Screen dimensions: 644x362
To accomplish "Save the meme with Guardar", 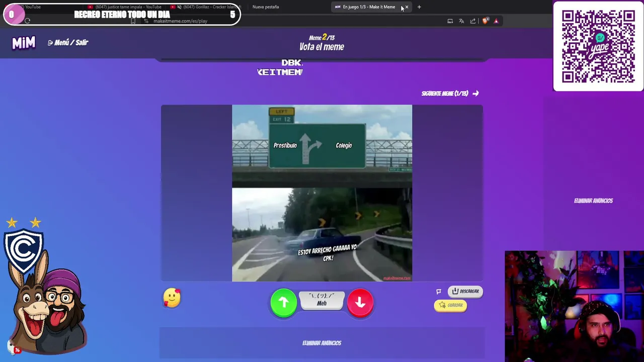I will tap(450, 305).
